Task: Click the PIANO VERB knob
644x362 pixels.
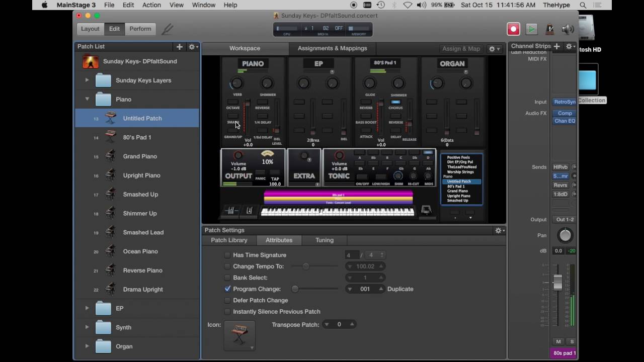Action: point(236,83)
